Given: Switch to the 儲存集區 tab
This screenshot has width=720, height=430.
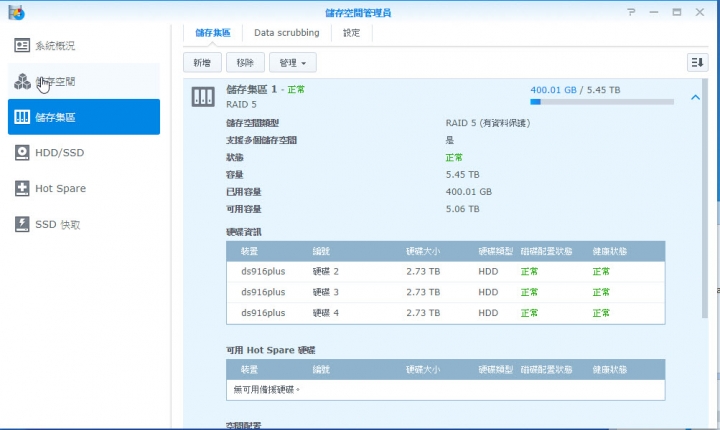Looking at the screenshot, I should click(213, 33).
